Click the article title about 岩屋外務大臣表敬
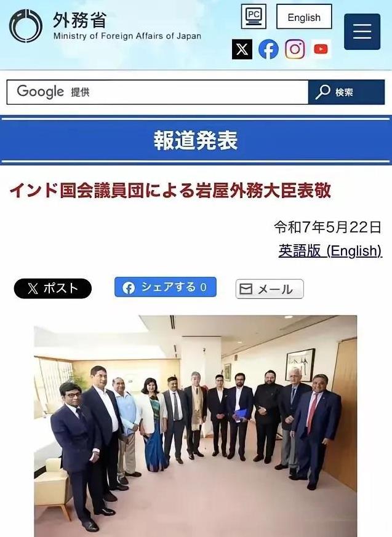 (170, 191)
